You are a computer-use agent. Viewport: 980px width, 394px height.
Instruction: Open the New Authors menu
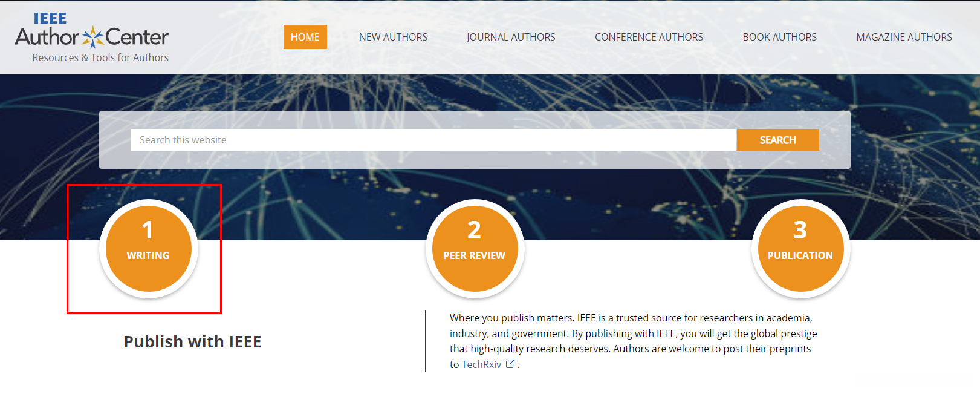[x=393, y=37]
